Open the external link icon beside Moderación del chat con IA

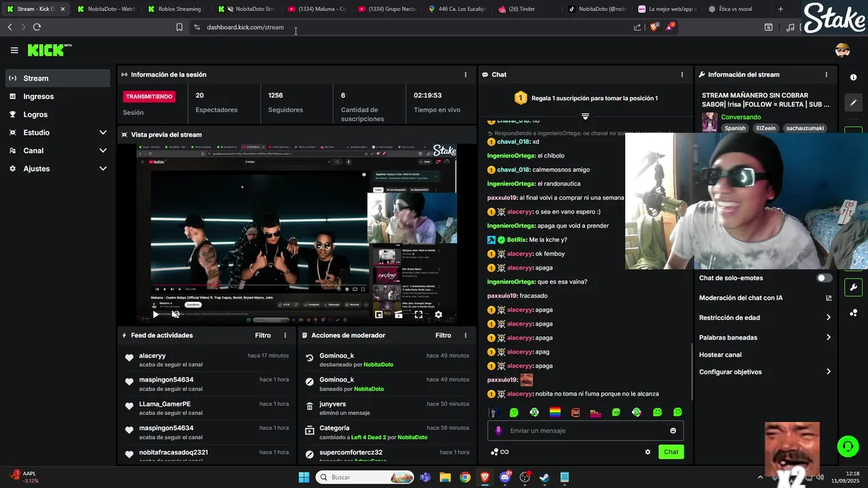click(829, 298)
